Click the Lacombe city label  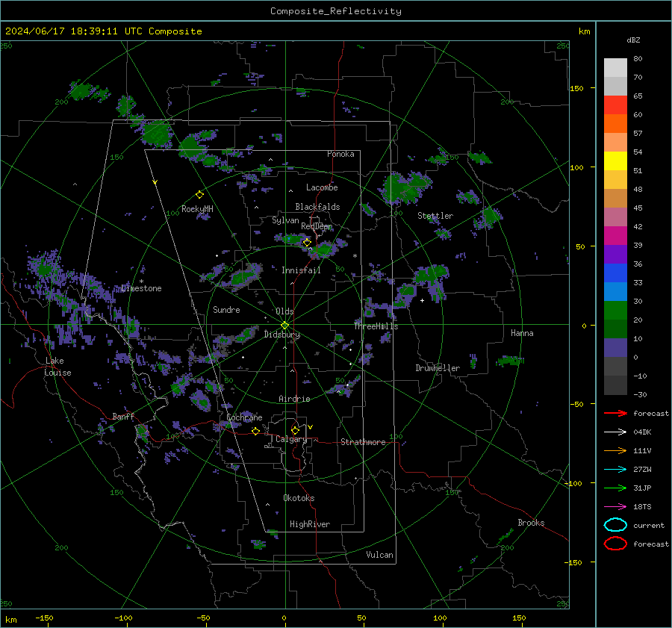[322, 187]
